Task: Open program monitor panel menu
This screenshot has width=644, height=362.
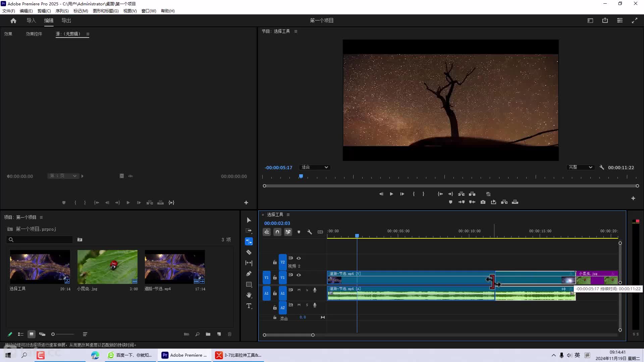Action: [296, 32]
